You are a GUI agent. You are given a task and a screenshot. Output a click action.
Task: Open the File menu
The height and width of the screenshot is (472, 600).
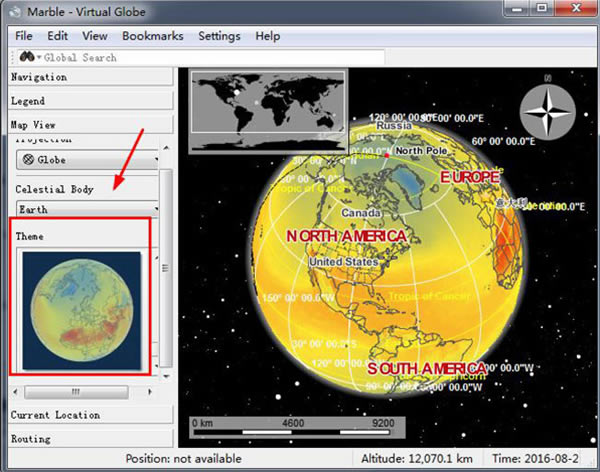25,36
